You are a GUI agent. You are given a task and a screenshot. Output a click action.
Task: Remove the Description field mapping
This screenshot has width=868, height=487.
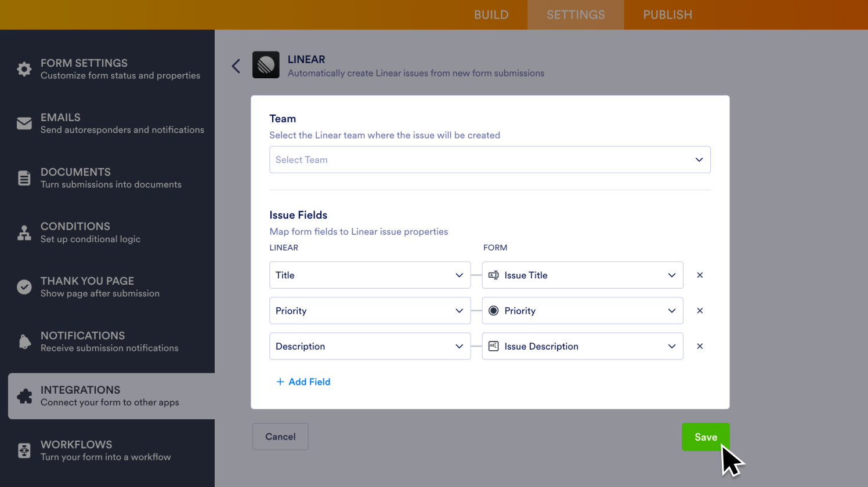pyautogui.click(x=700, y=346)
